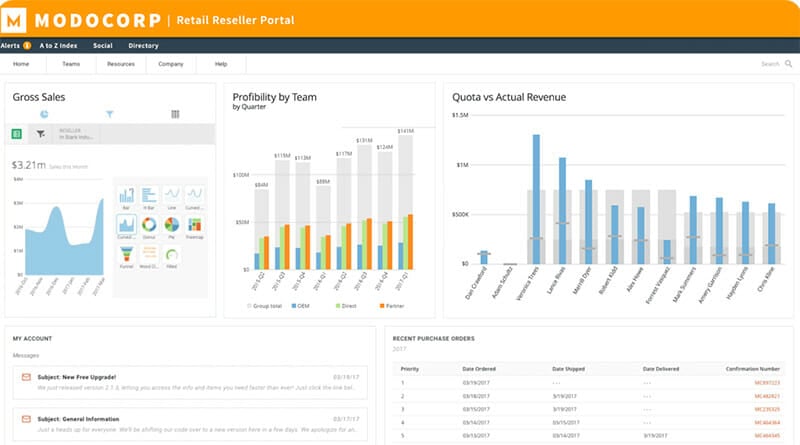Click the tallest blue bar for Veronica Trees
The image size is (800, 445).
tap(536, 199)
